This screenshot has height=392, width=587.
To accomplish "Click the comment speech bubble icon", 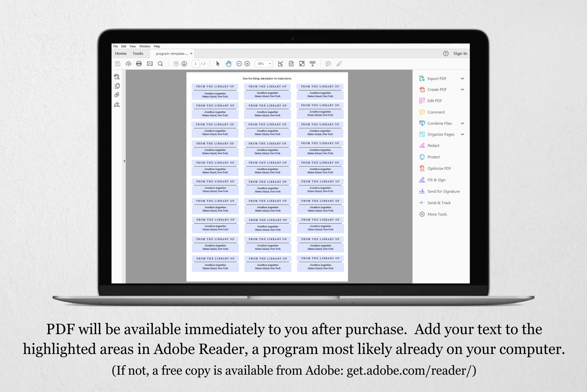I will coord(328,64).
